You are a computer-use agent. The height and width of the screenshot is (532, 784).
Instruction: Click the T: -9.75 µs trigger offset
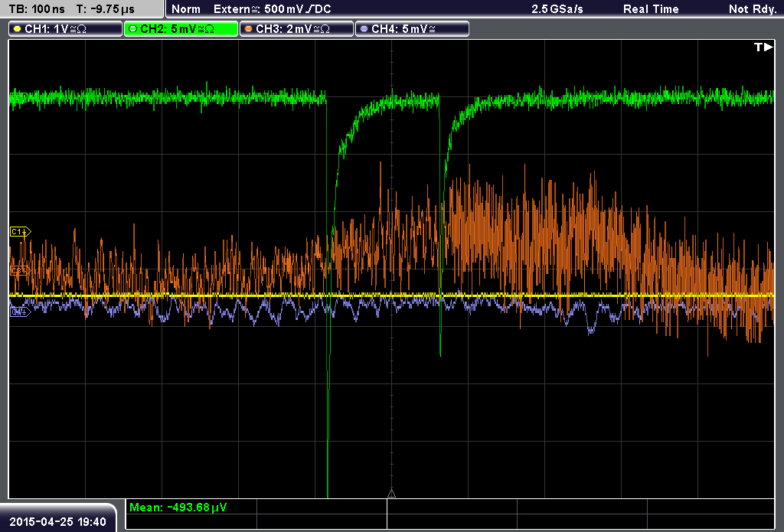(106, 9)
